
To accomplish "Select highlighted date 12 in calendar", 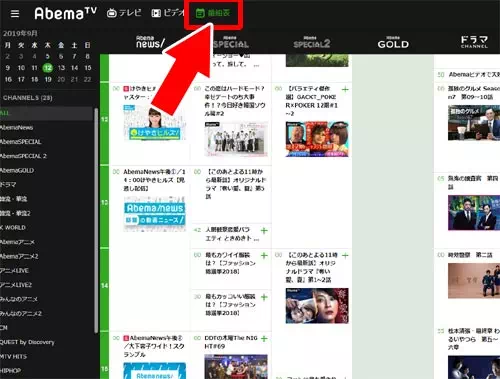I will pos(48,68).
